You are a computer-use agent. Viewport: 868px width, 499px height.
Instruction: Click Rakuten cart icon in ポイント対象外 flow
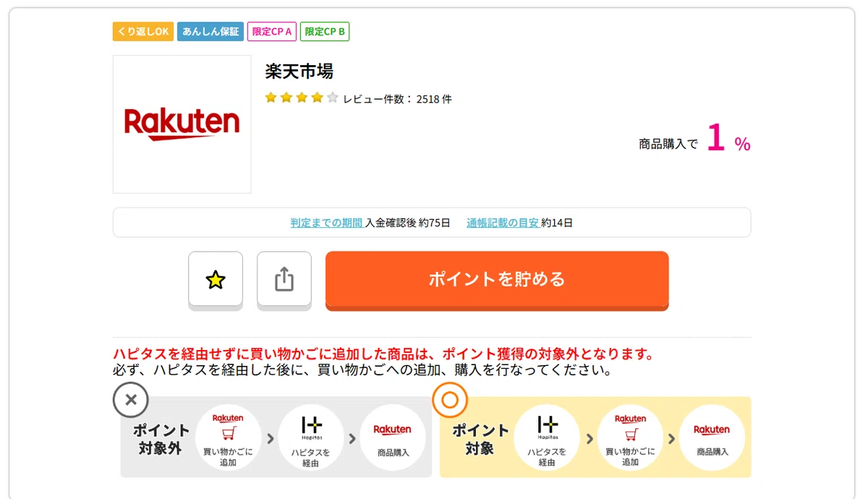coord(229,438)
